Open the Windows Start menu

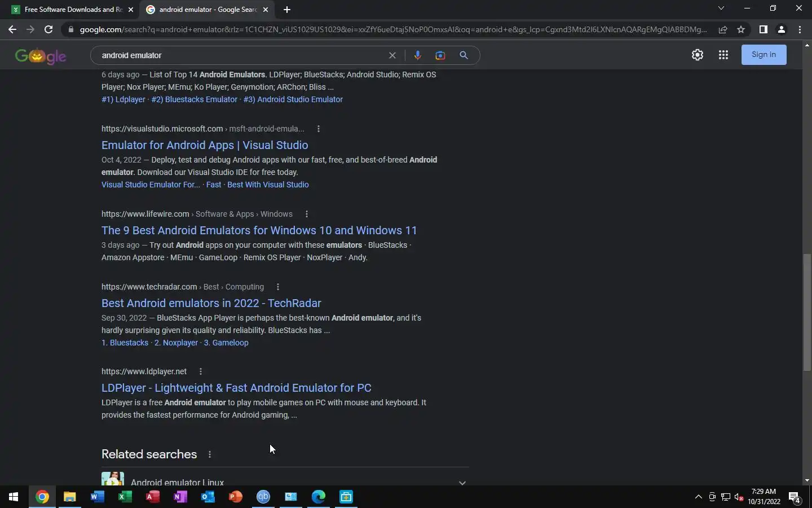tap(14, 497)
